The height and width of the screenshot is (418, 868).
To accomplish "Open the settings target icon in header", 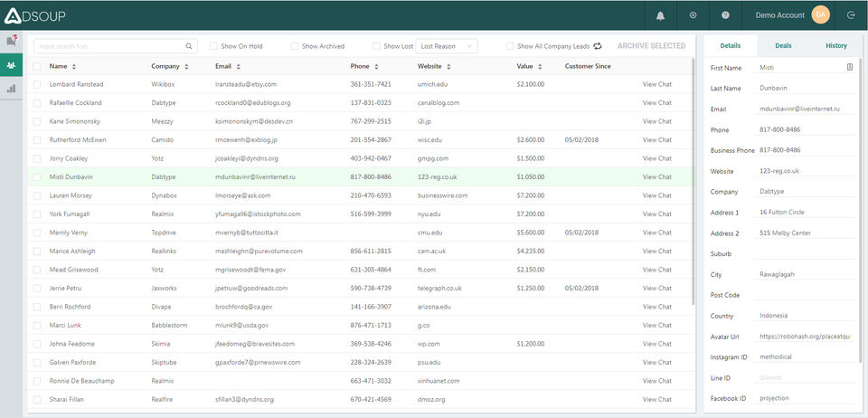I will click(693, 15).
